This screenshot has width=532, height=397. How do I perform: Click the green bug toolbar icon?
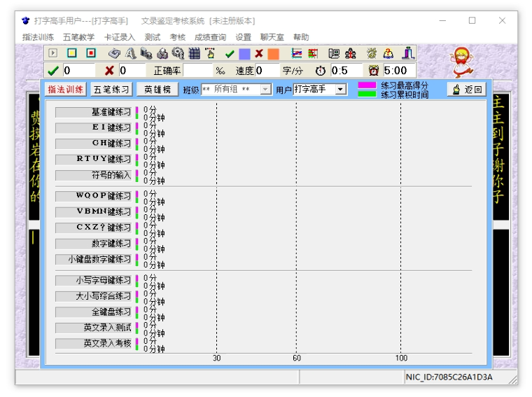372,53
